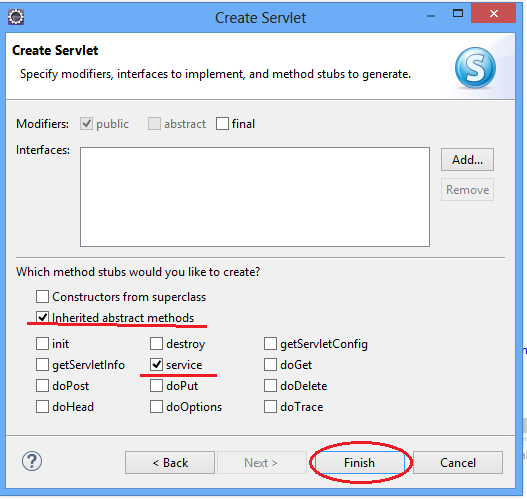527x499 pixels.
Task: Close the Create Servlet dialog
Action: 493,13
